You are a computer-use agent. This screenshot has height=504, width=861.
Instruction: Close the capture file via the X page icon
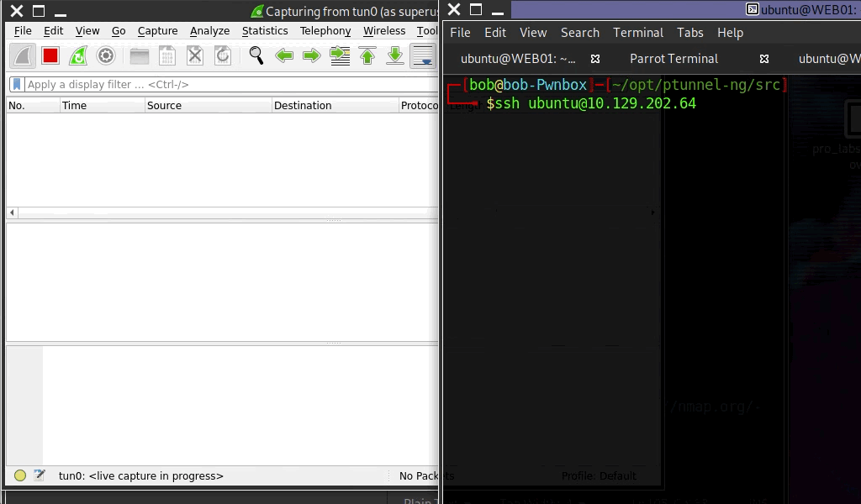pyautogui.click(x=195, y=56)
